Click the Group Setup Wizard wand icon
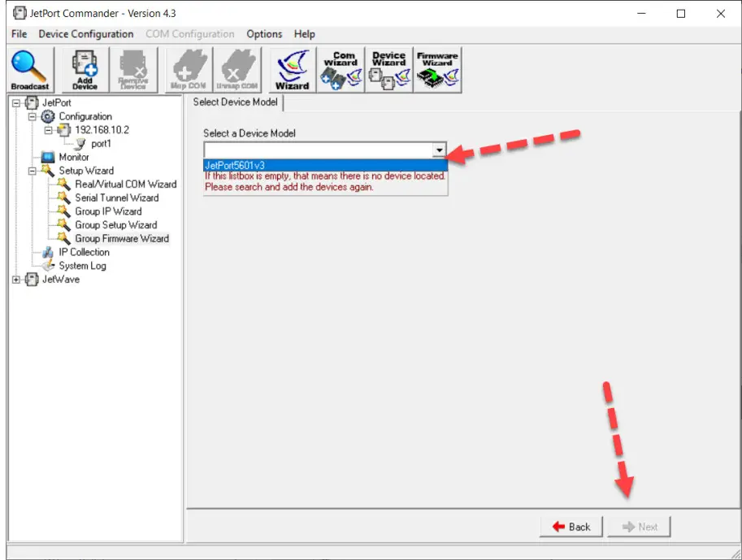742x560 pixels. coord(64,225)
